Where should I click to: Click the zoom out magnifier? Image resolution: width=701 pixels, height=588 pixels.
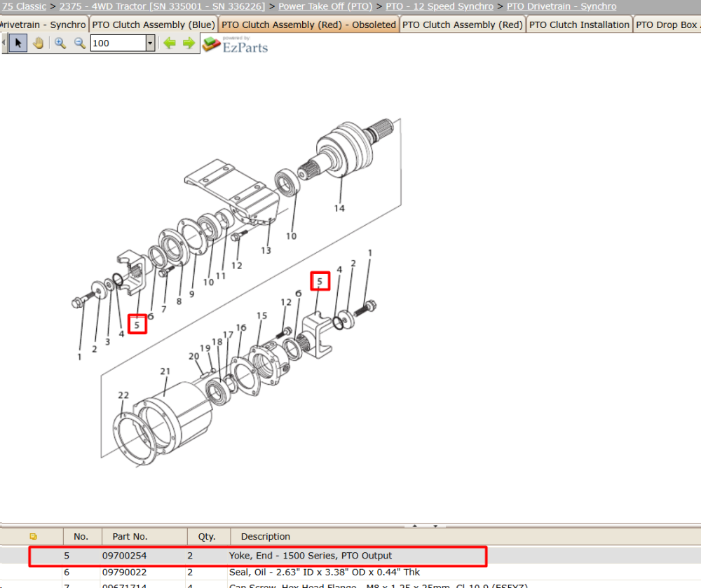tap(80, 43)
